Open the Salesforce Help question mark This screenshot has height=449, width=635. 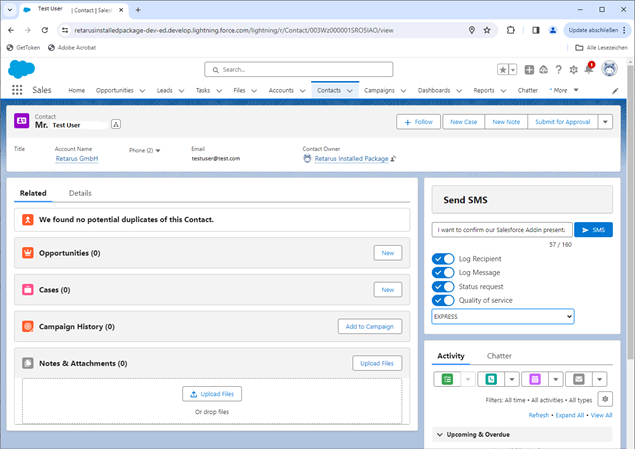pyautogui.click(x=557, y=69)
